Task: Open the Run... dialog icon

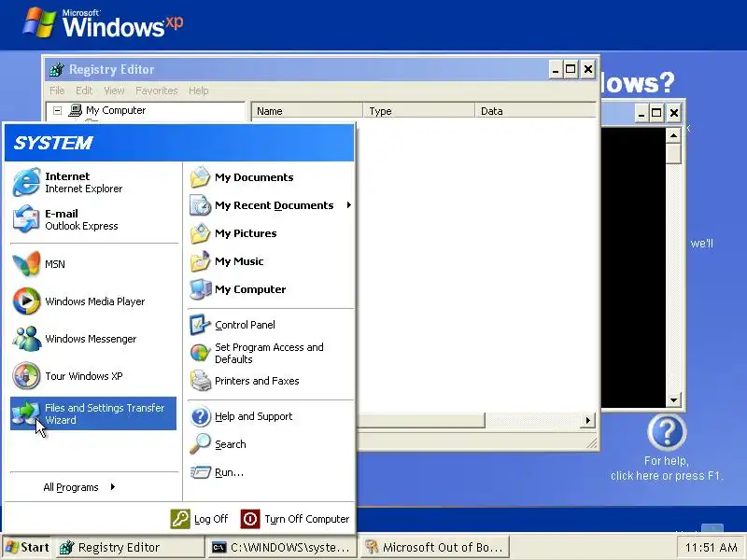Action: (x=200, y=472)
